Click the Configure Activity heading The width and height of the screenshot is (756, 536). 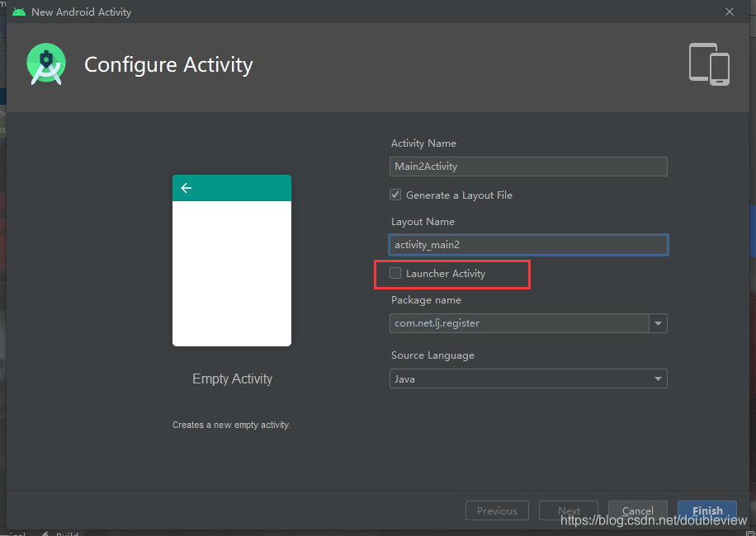pos(168,64)
